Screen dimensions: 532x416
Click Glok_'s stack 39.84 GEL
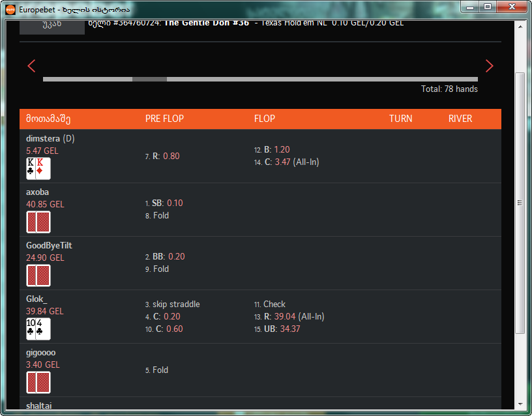(x=45, y=311)
